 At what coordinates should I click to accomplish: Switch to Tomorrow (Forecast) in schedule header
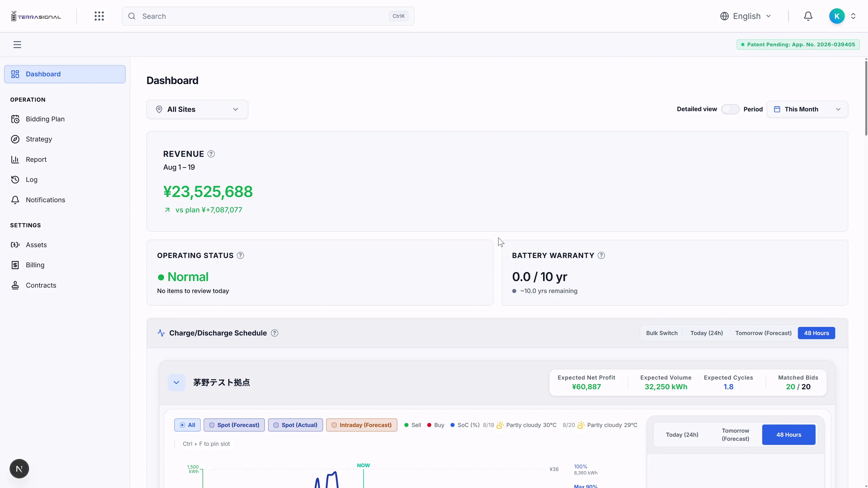(x=763, y=333)
